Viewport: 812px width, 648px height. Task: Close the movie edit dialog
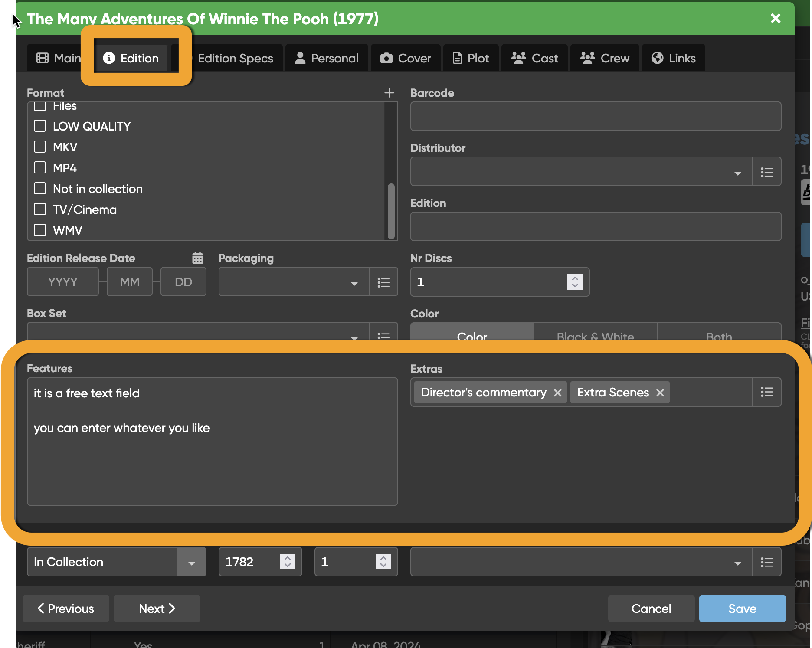[775, 18]
